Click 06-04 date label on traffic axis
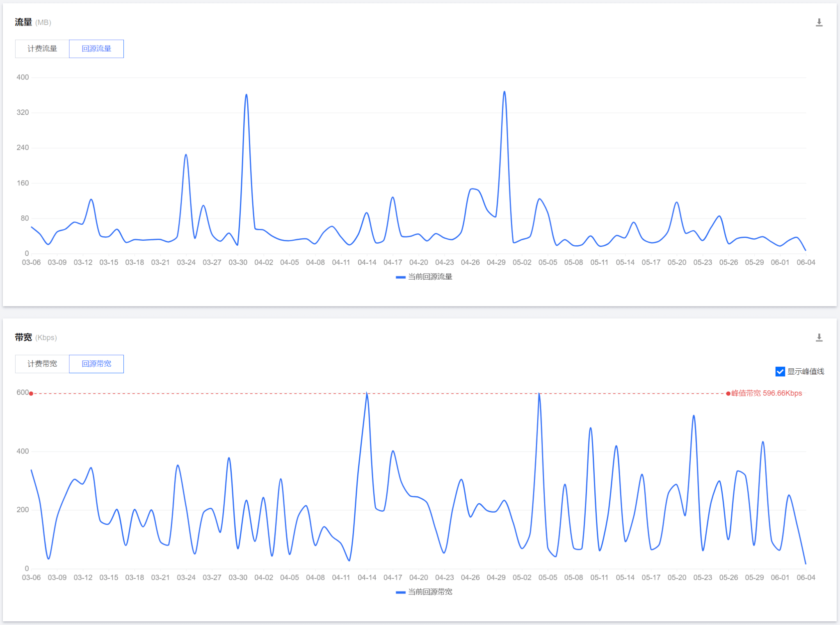Viewport: 840px width, 625px height. click(x=806, y=262)
